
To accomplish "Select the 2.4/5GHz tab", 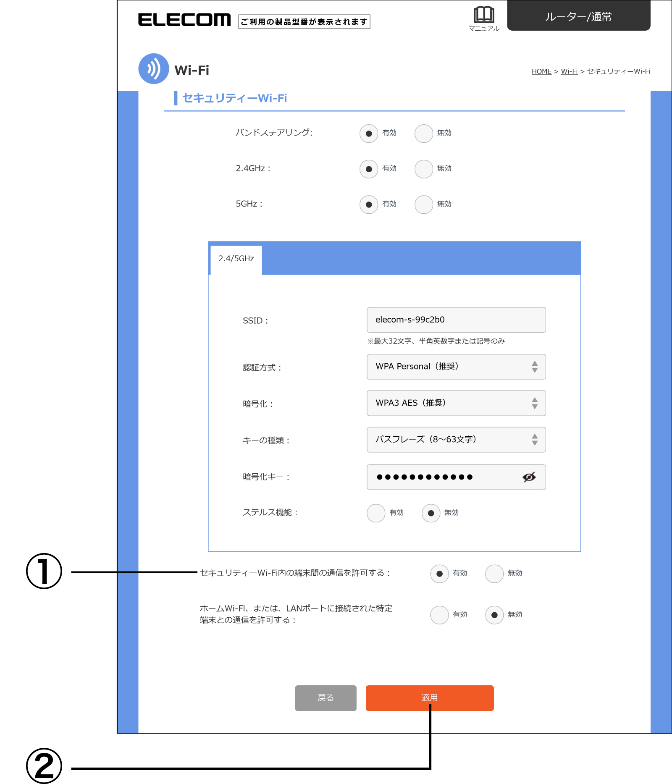I will 236,259.
